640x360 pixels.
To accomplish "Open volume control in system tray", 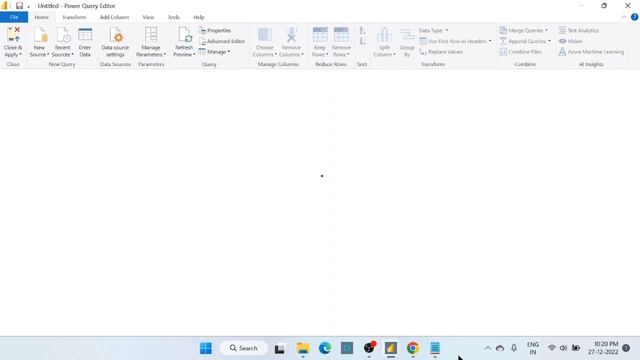I will tap(563, 348).
